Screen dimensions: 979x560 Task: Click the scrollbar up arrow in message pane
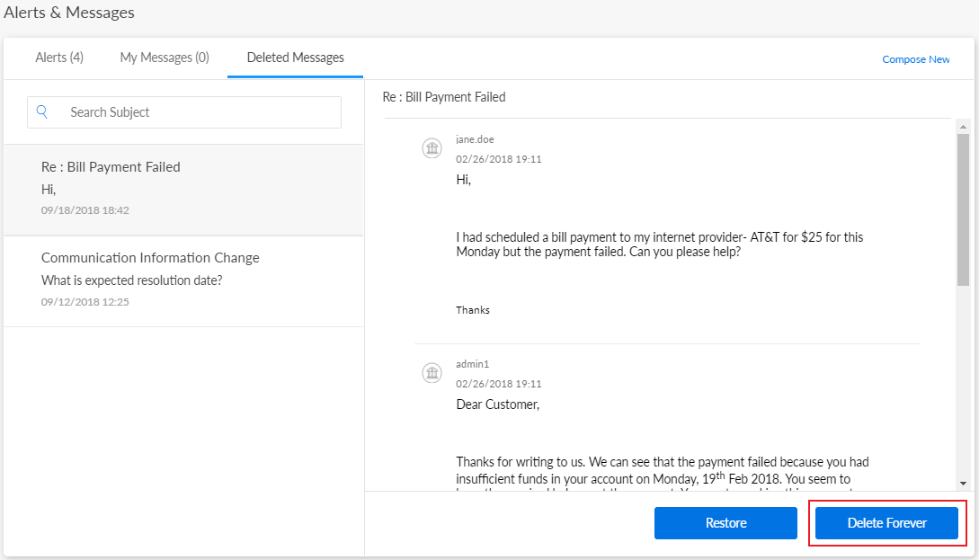click(x=963, y=126)
